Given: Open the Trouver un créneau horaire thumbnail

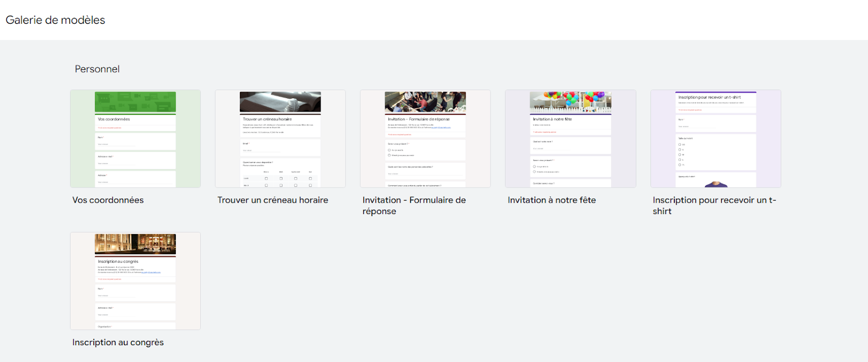Looking at the screenshot, I should [x=280, y=139].
